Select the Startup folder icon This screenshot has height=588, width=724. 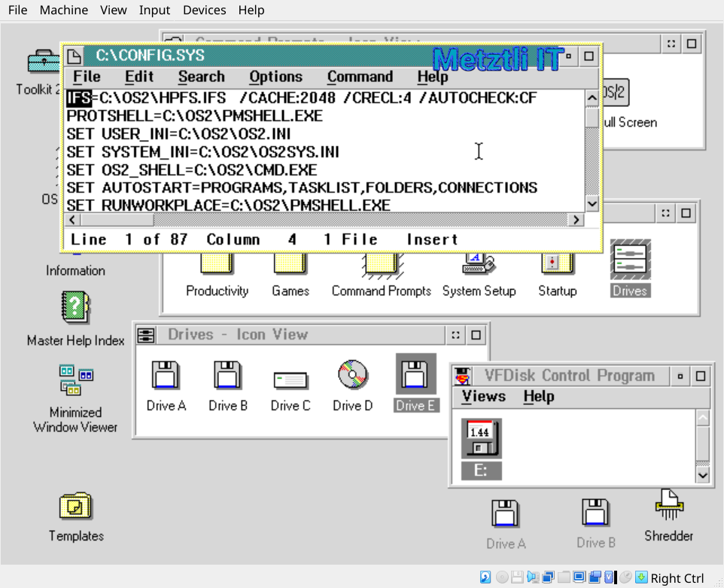point(558,264)
